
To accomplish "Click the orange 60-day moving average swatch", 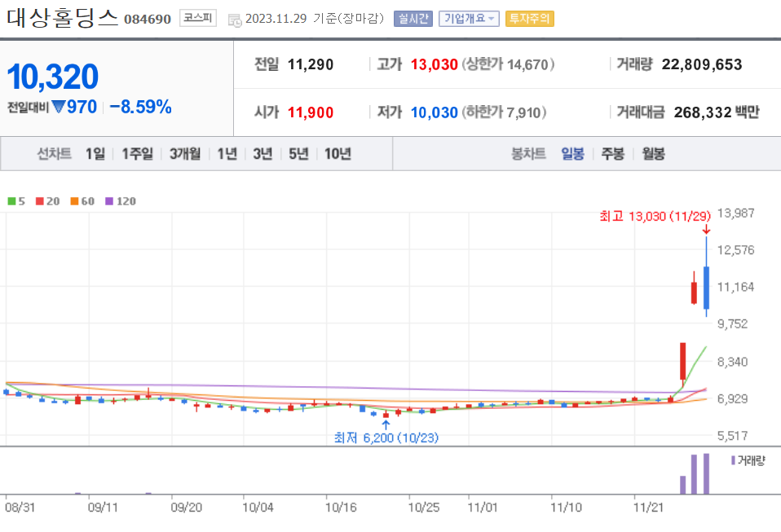I will point(74,201).
